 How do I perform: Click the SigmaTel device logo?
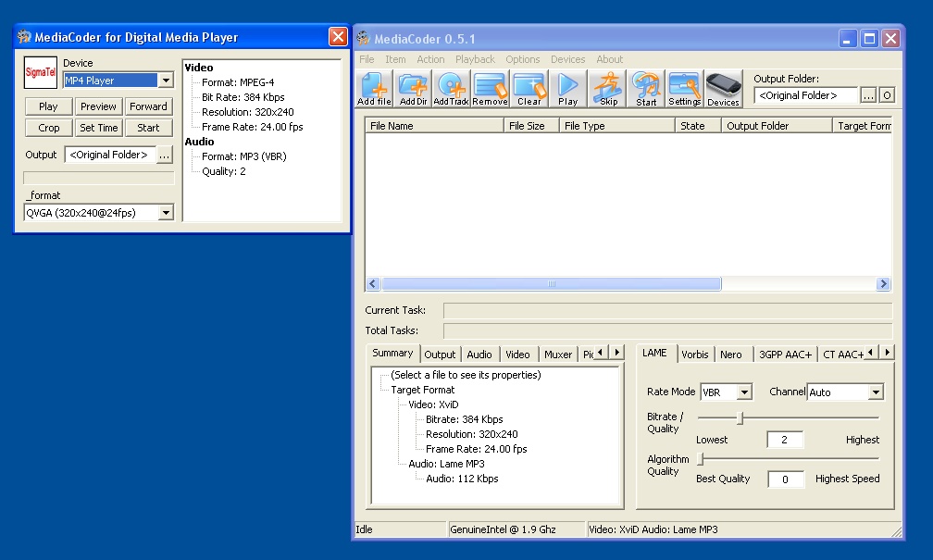pyautogui.click(x=41, y=72)
